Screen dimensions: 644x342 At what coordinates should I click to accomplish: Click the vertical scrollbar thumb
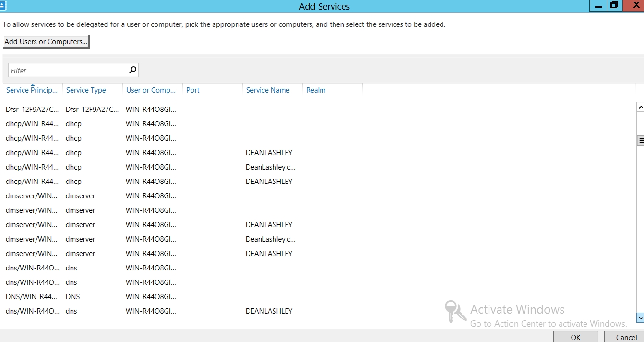(x=640, y=140)
